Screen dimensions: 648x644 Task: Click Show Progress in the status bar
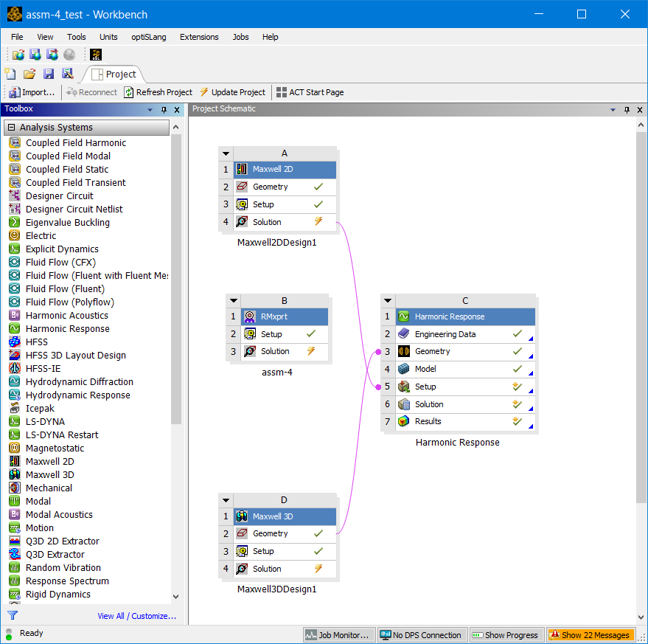click(506, 635)
